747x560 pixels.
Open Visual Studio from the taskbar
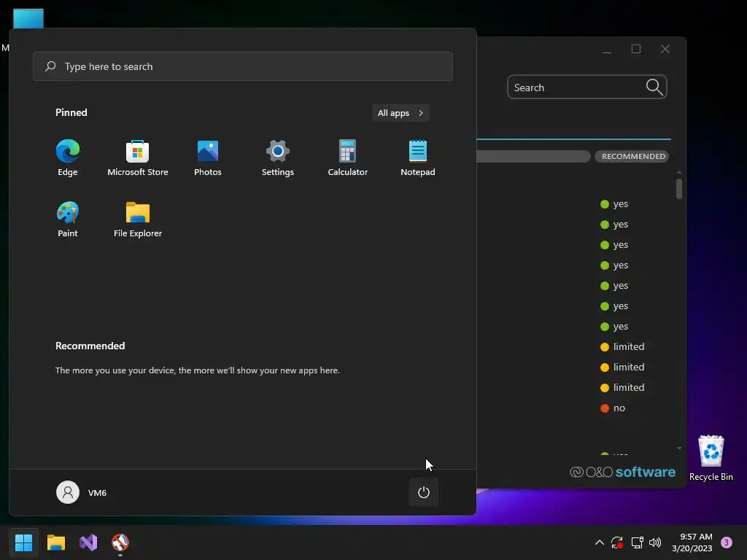pos(88,542)
